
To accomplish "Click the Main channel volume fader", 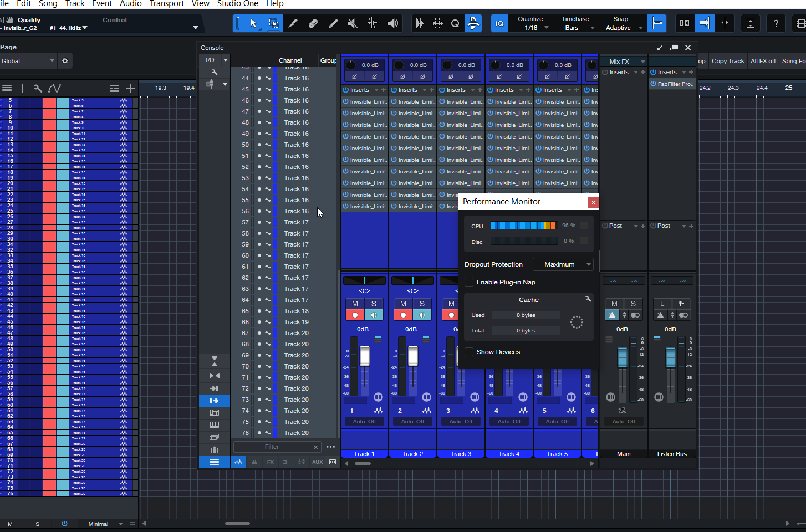I will tap(623, 357).
